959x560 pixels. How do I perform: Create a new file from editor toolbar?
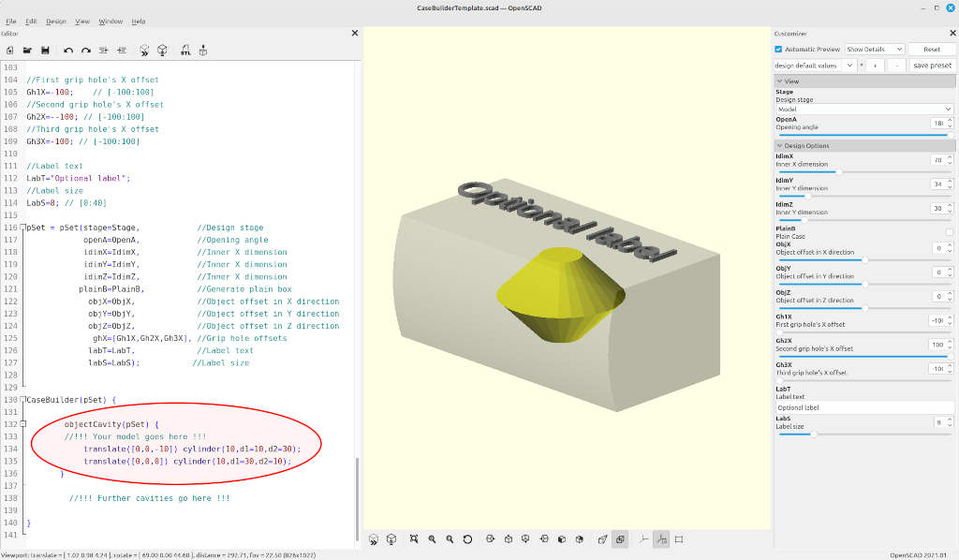coord(9,51)
